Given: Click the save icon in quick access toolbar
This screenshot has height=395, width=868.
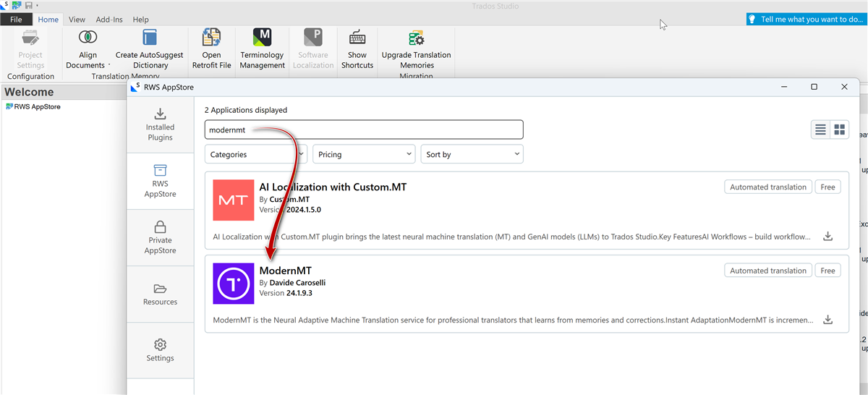Looking at the screenshot, I should click(x=28, y=5).
